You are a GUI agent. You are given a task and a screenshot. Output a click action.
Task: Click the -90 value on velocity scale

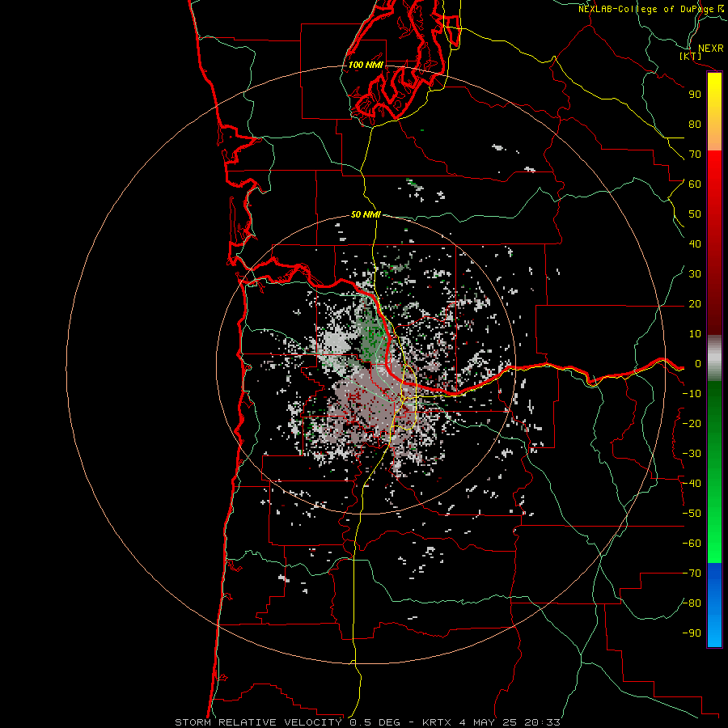[692, 633]
